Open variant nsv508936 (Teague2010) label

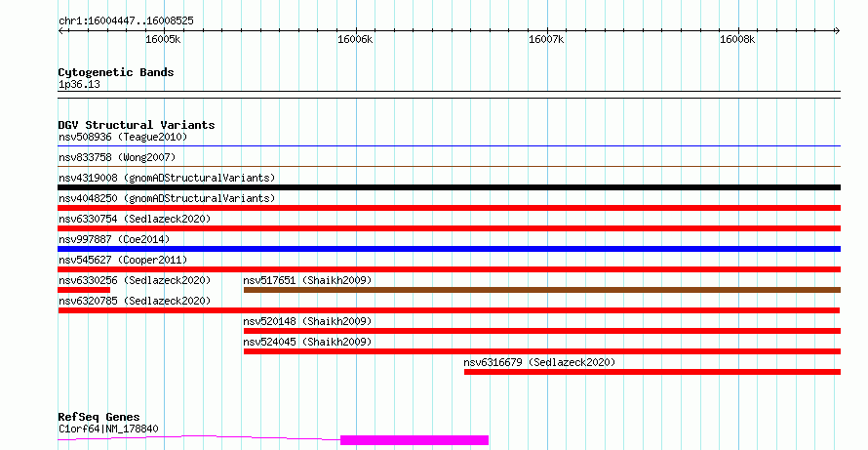pos(123,137)
